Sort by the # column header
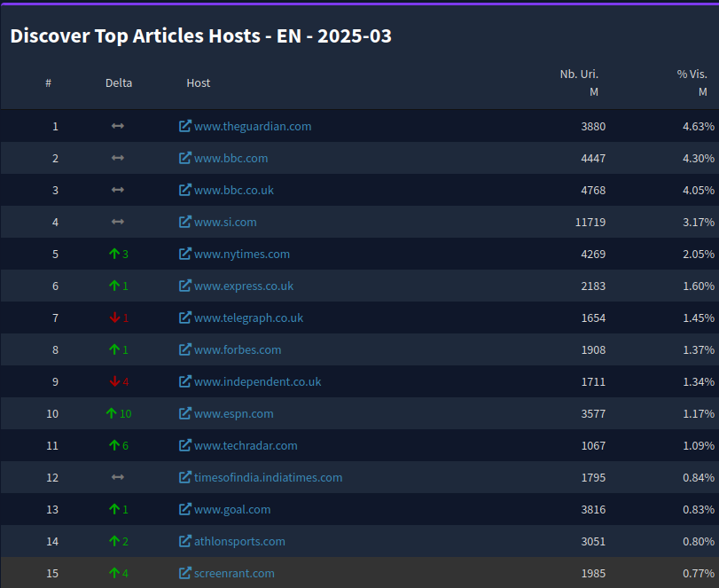This screenshot has width=719, height=588. pos(48,83)
